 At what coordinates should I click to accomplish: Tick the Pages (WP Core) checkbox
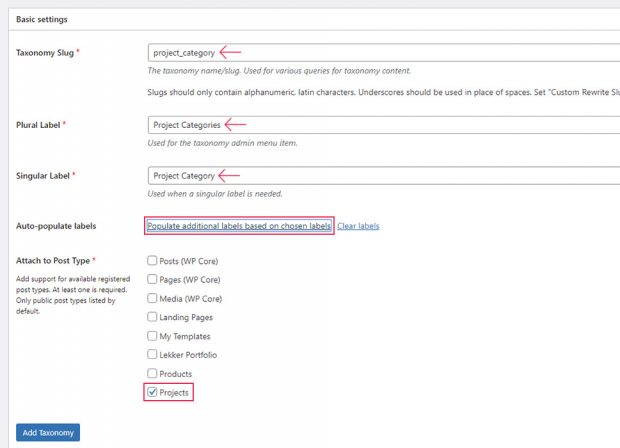point(152,280)
